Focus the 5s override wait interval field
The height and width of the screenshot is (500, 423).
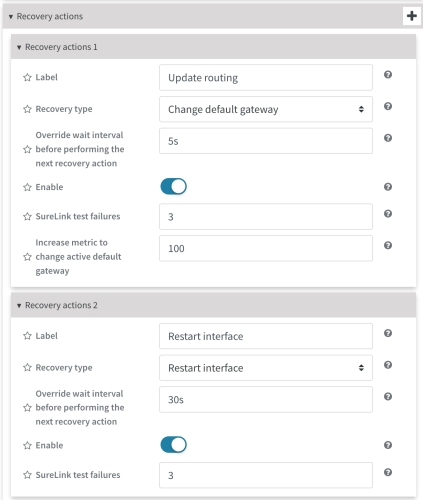tap(266, 141)
